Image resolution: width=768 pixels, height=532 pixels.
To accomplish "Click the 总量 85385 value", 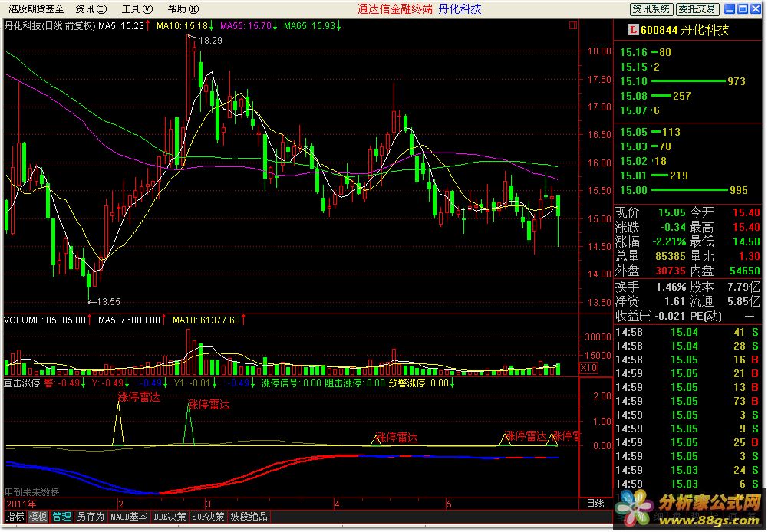I will click(x=671, y=256).
